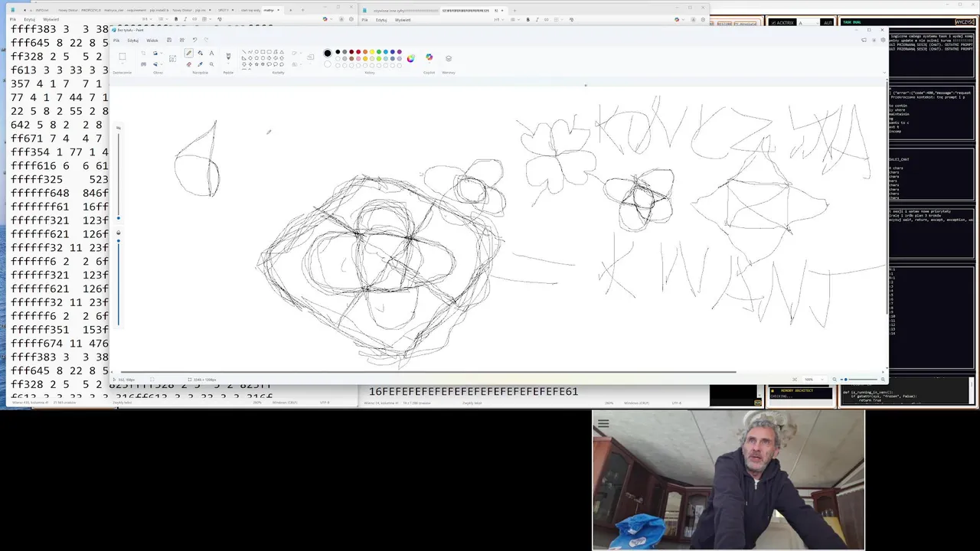Toggle the ACKTRIX checkbox in background app
Screen dimensions: 980x551
[x=773, y=22]
